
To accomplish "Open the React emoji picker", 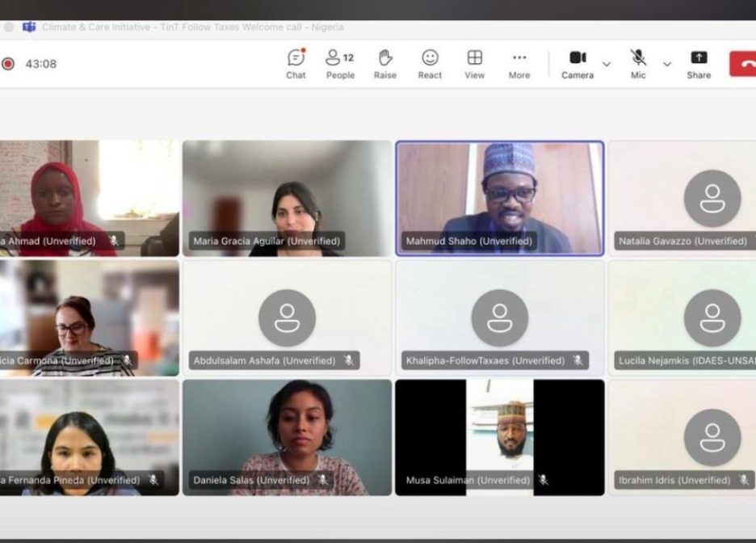I will tap(430, 64).
